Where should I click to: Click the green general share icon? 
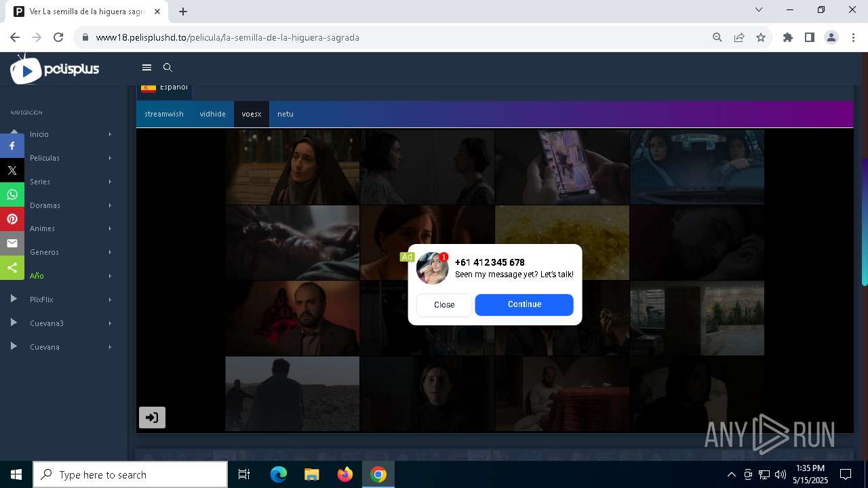click(x=12, y=268)
